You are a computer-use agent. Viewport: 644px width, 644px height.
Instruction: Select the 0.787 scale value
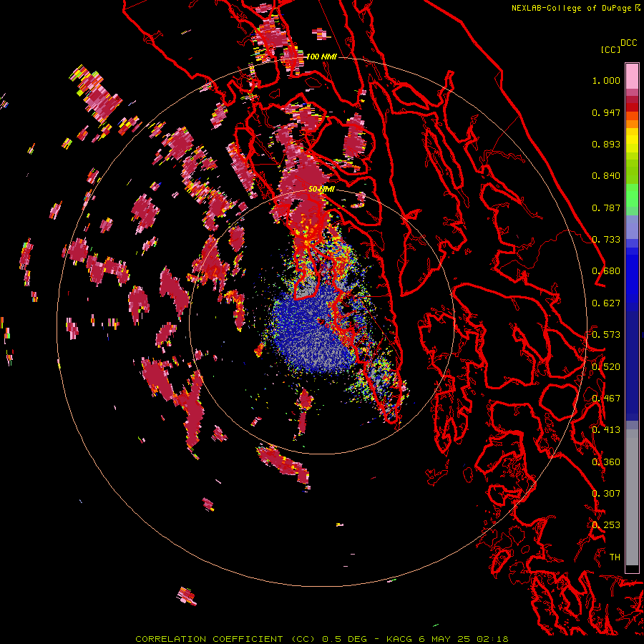(x=606, y=208)
